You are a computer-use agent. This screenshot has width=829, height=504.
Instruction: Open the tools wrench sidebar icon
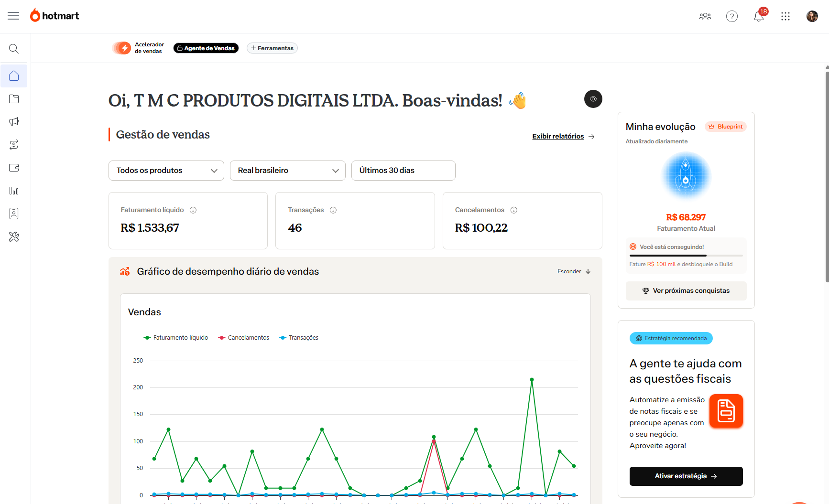point(14,236)
